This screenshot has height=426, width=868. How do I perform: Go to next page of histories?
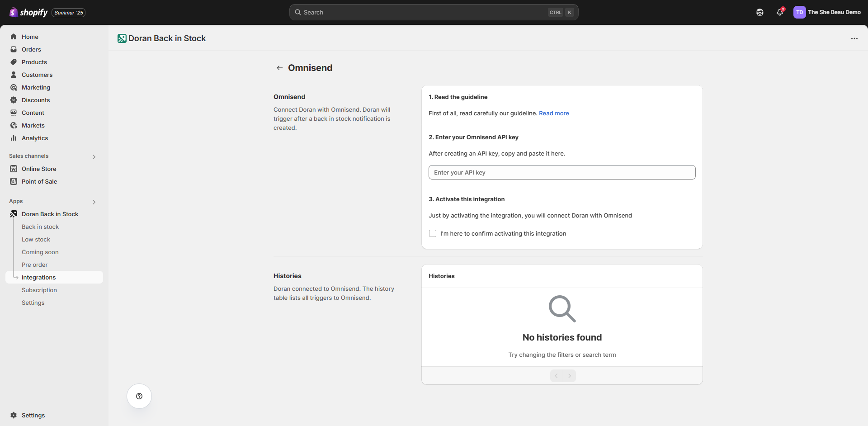coord(570,376)
